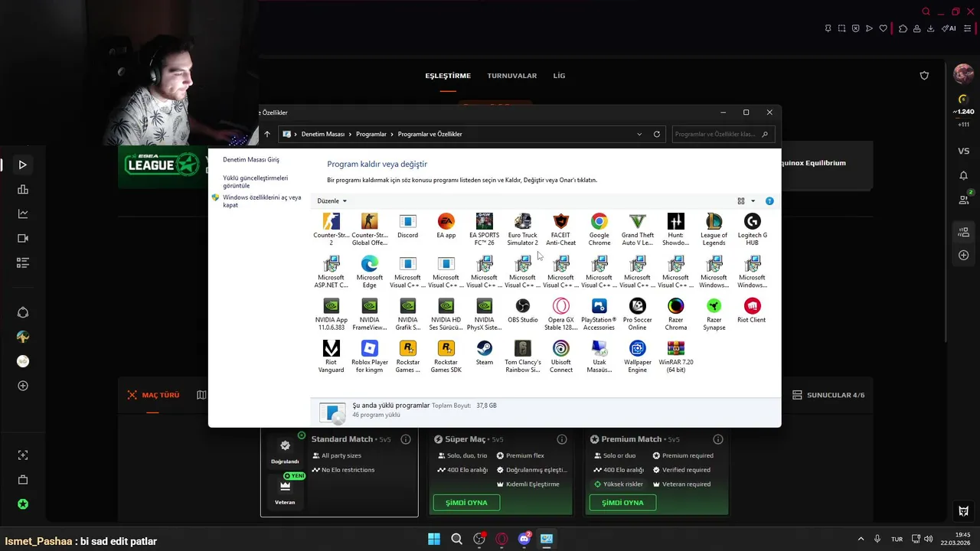This screenshot has width=980, height=551.
Task: Click Denetim Masası breadcrumb
Action: pos(323,134)
